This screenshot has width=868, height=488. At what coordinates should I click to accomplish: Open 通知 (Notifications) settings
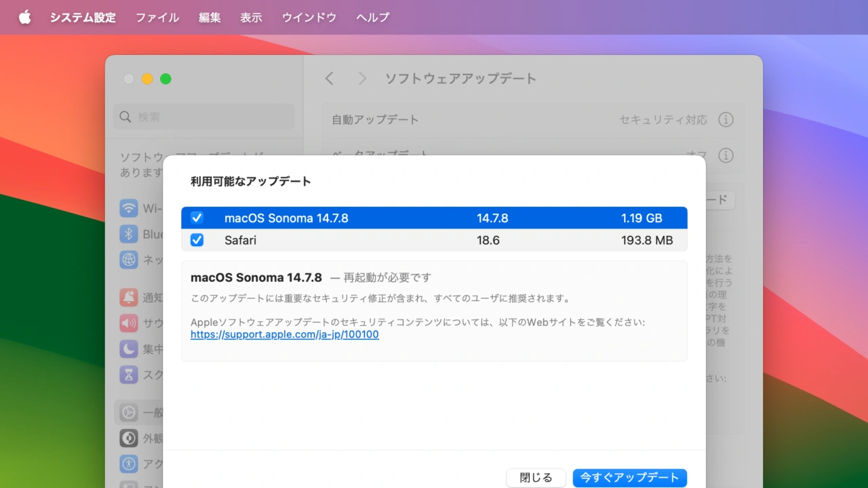click(x=129, y=298)
